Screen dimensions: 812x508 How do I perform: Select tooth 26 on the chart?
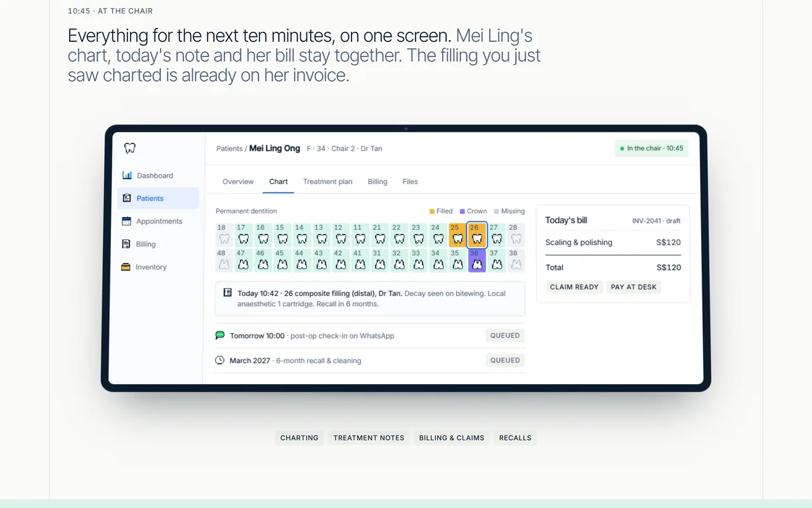click(x=477, y=235)
